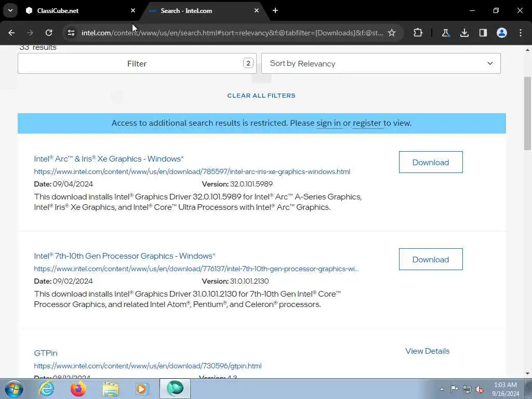This screenshot has height=399, width=532.
Task: Follow the sign in link
Action: point(328,123)
